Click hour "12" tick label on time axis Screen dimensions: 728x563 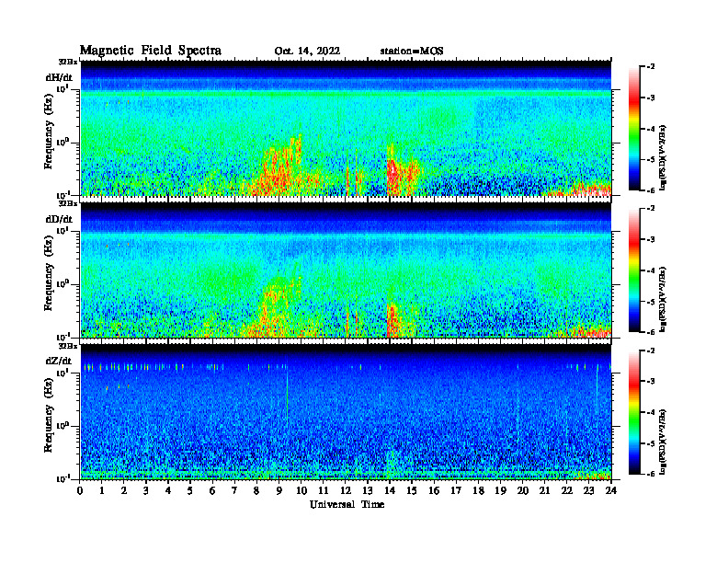tap(346, 490)
